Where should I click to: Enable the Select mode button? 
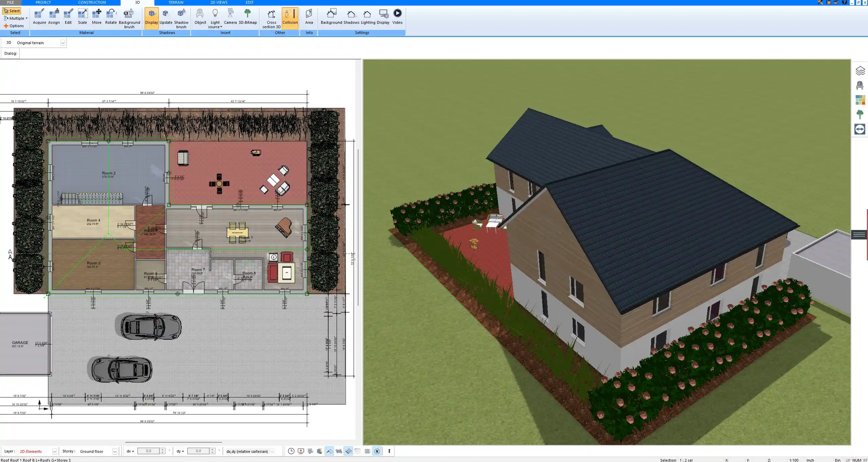(12, 11)
